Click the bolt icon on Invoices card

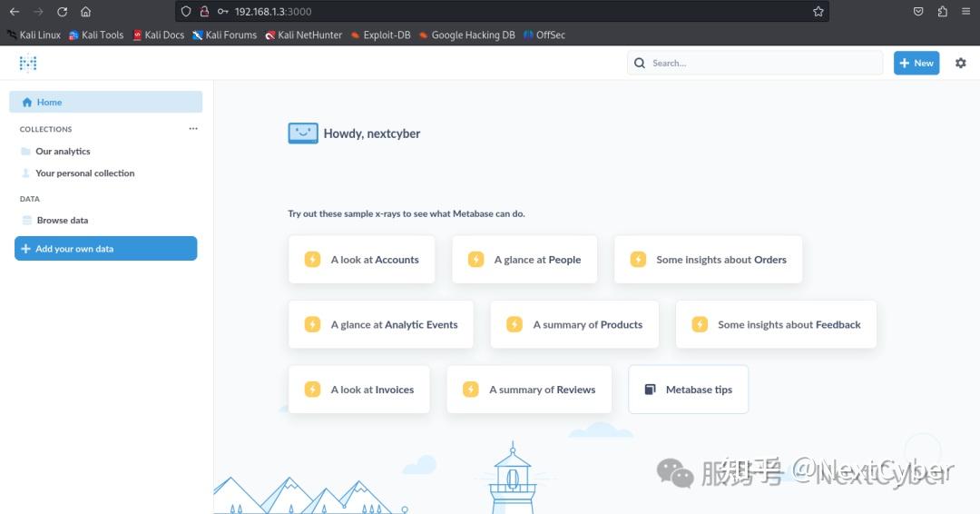coord(312,390)
